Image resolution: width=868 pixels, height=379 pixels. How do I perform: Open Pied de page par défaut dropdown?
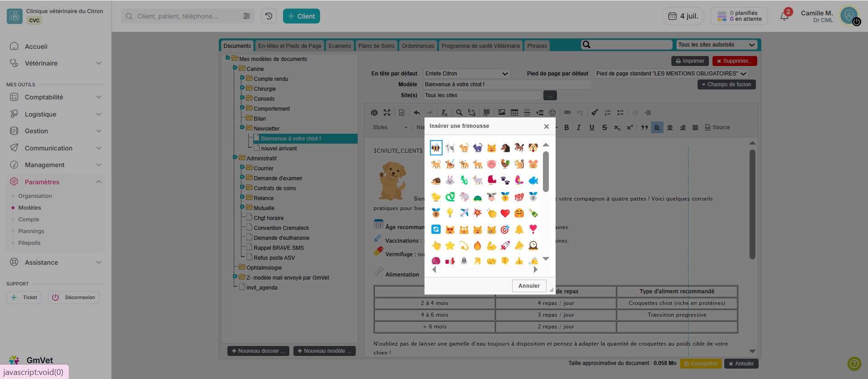tap(671, 74)
